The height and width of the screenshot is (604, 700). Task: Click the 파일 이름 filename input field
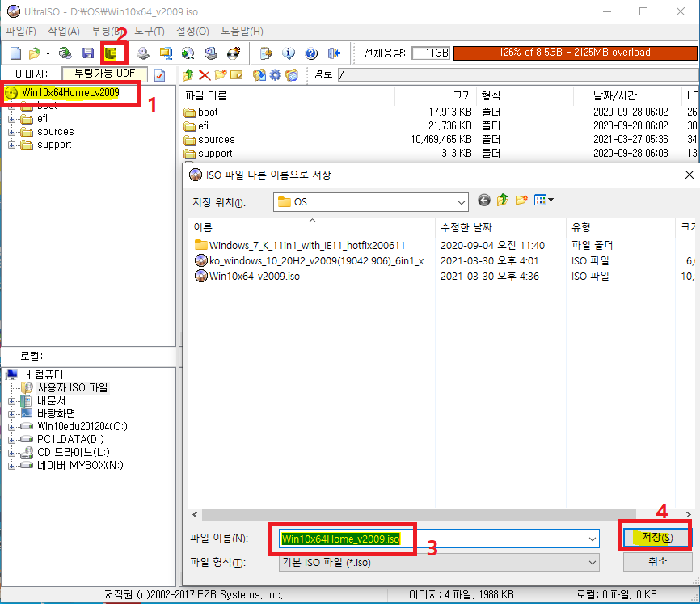coord(439,539)
